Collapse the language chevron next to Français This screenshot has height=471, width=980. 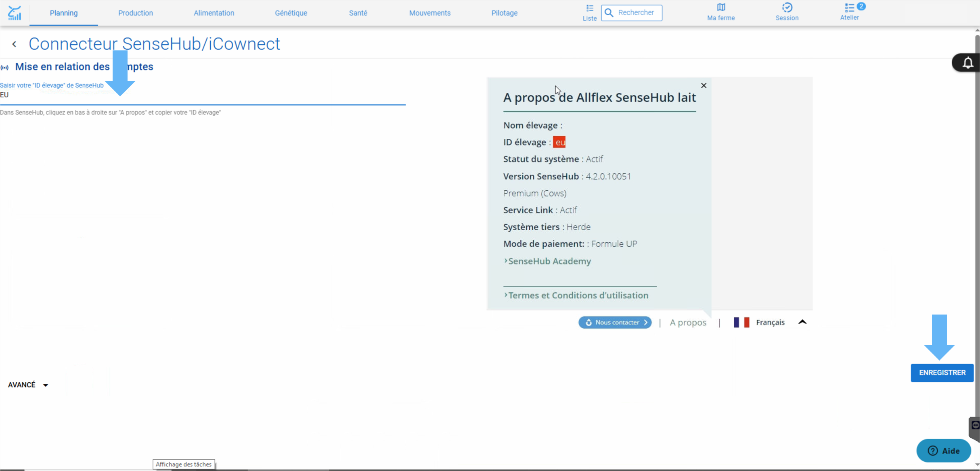pos(802,322)
